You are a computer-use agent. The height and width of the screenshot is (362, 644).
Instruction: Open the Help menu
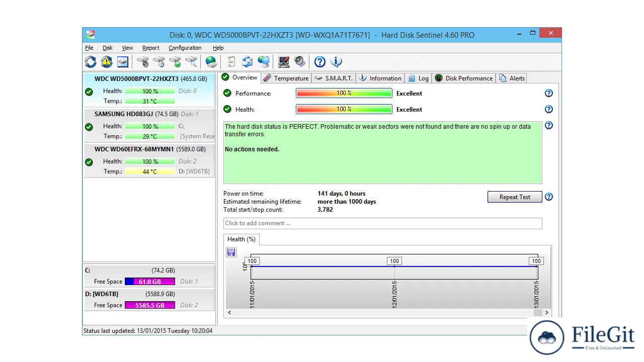click(218, 48)
